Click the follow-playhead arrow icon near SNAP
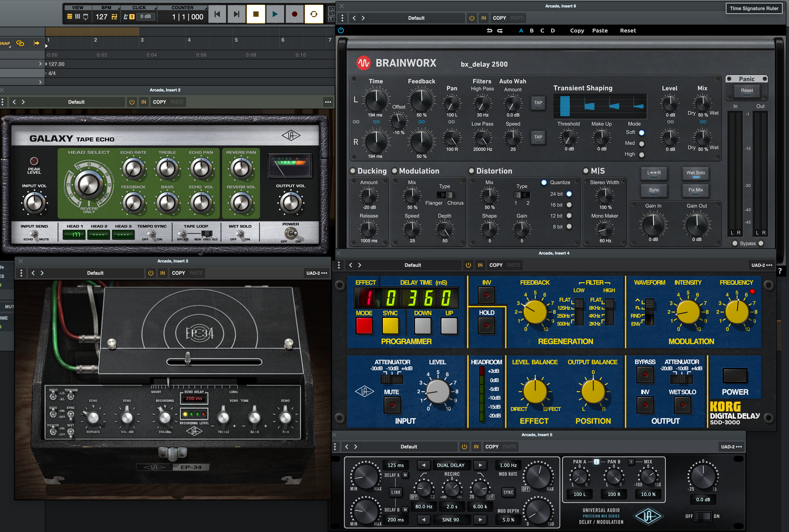 click(36, 43)
